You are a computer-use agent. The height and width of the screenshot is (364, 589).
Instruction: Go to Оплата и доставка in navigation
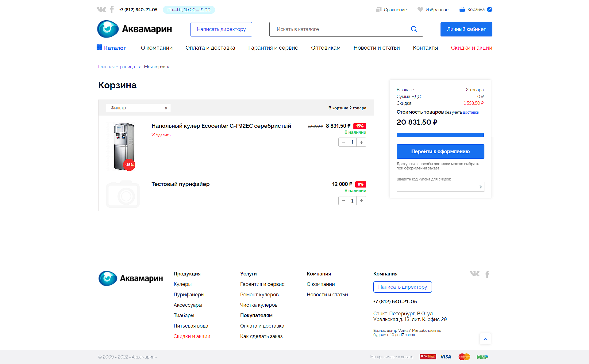coord(210,48)
